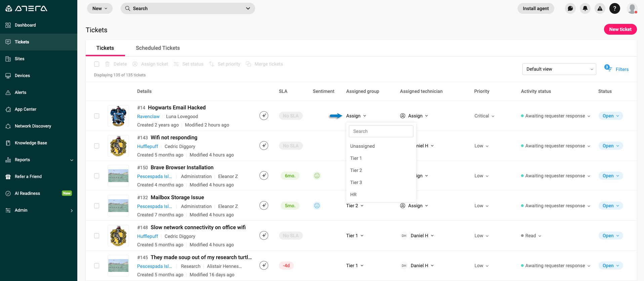This screenshot has width=644, height=281.
Task: Switch to the Scheduled Tickets tab
Action: point(158,48)
